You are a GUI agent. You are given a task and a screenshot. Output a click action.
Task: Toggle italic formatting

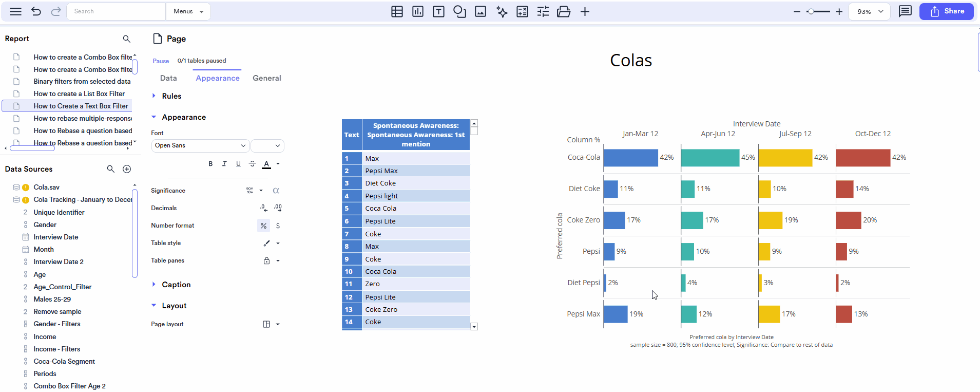tap(224, 164)
